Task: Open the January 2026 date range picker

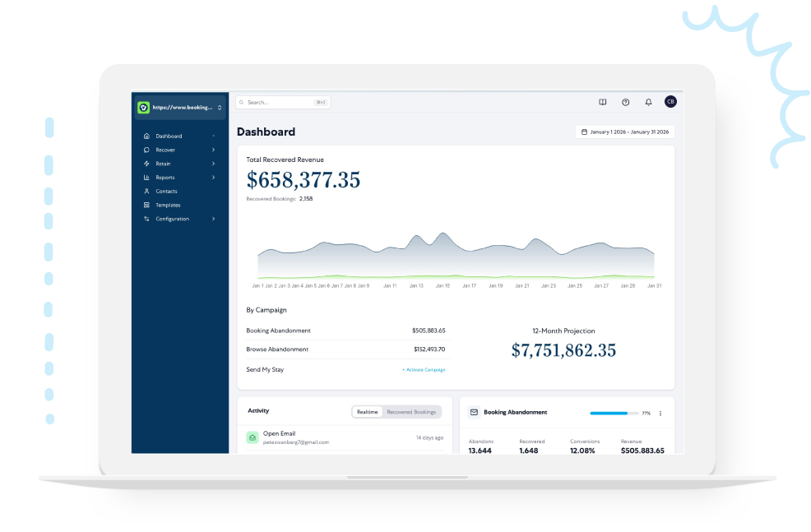Action: pyautogui.click(x=625, y=132)
